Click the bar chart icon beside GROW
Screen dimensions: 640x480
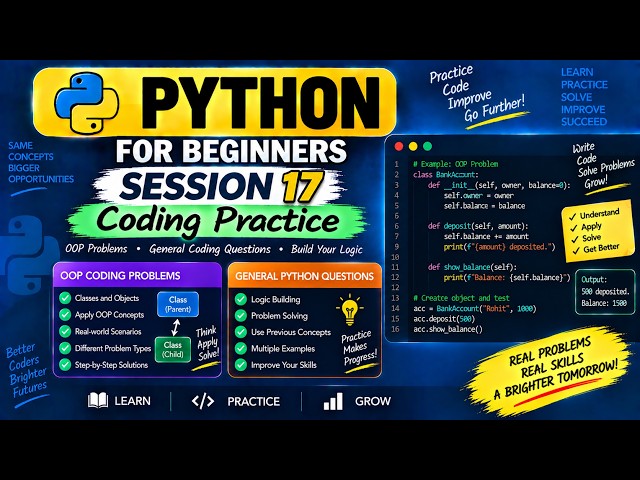coord(333,402)
